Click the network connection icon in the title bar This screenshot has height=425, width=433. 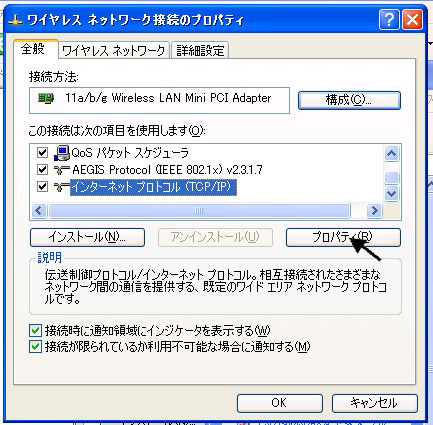[15, 21]
